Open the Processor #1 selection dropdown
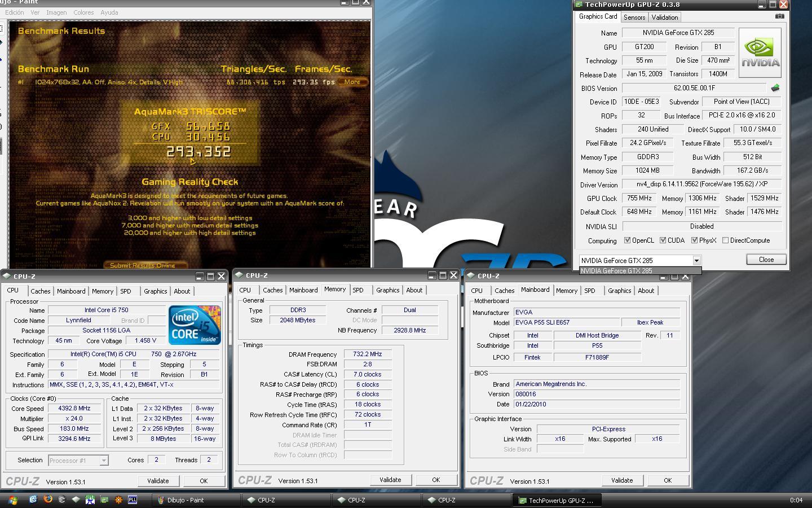The width and height of the screenshot is (812, 508). point(104,461)
